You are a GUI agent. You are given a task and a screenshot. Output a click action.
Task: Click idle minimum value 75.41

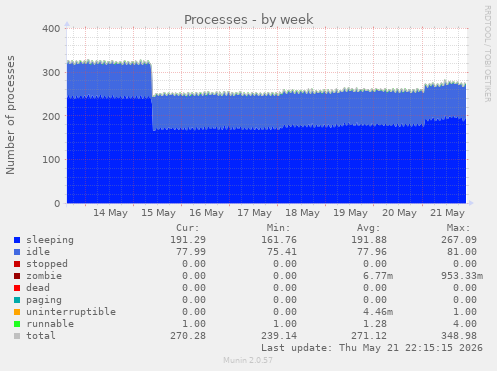pos(282,252)
